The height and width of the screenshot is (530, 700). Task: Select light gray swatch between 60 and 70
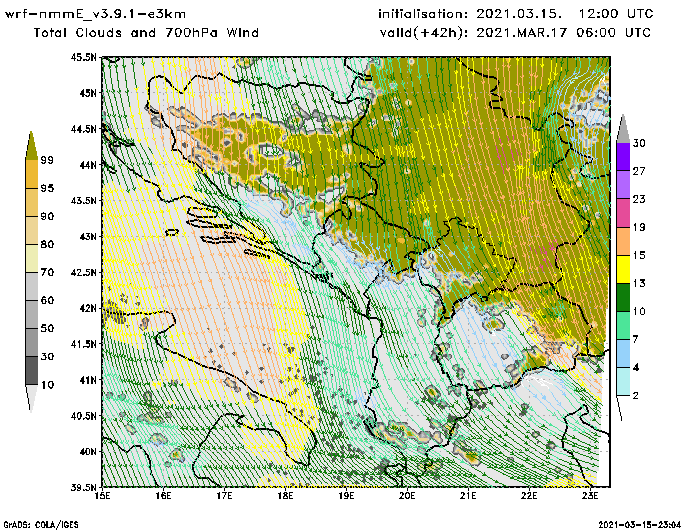coord(32,287)
